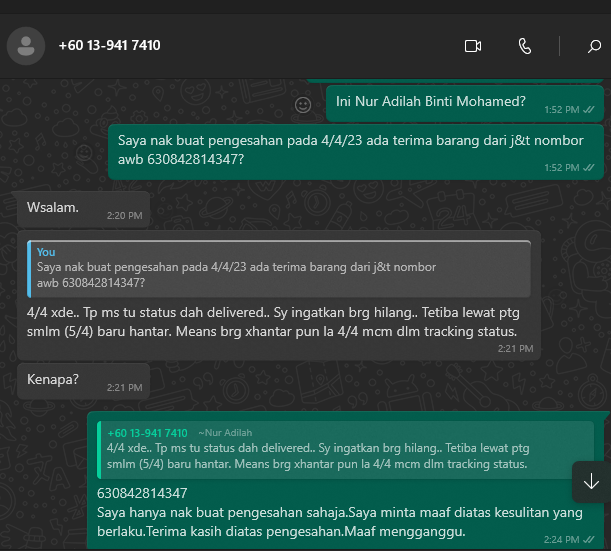611x551 pixels.
Task: React with emoji to 'Ini Nur Adilah' message
Action: pos(303,104)
